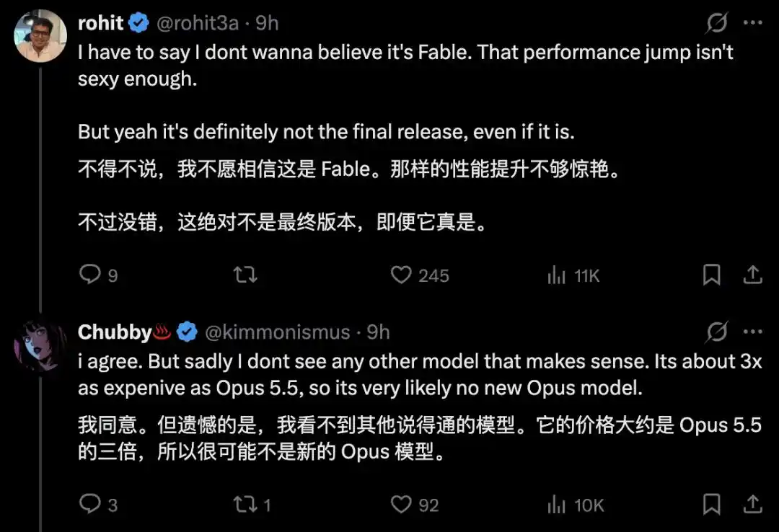Share rohit's tweet using upload icon

[x=752, y=275]
